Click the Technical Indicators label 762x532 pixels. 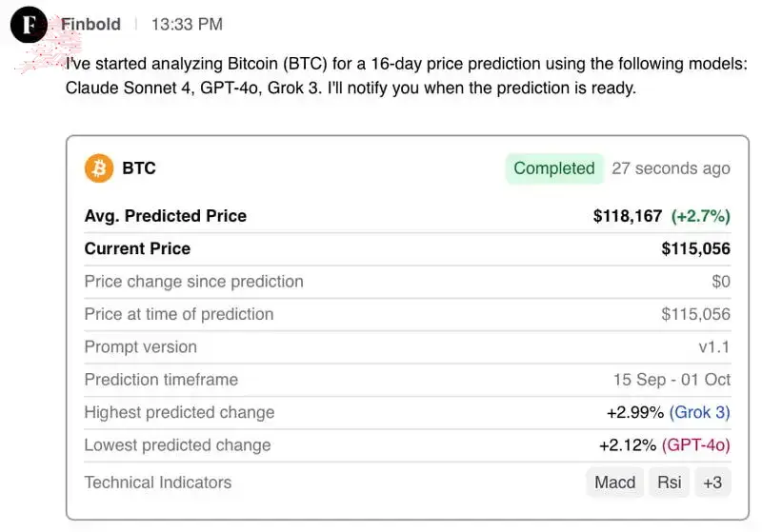point(158,483)
